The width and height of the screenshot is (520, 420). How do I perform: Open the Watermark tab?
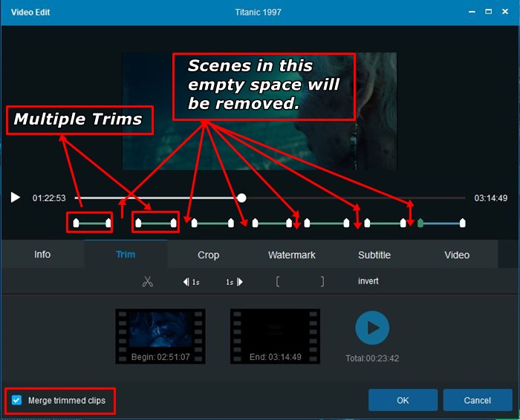click(291, 255)
